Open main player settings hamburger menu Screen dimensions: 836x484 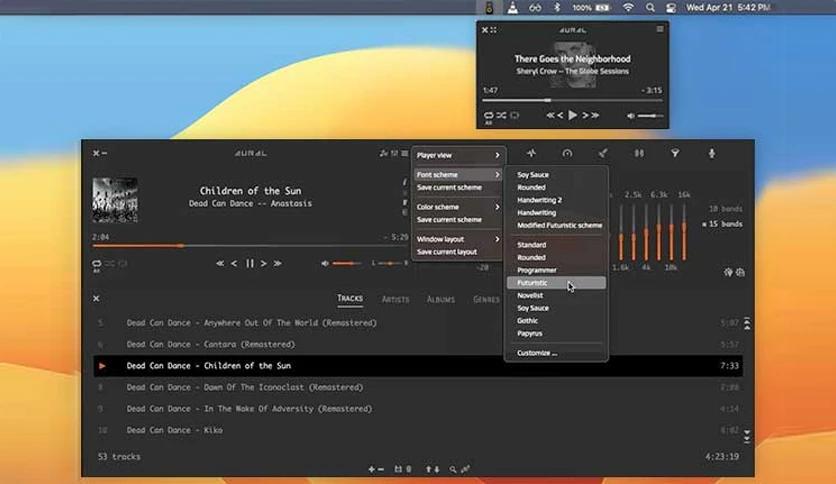pyautogui.click(x=405, y=154)
